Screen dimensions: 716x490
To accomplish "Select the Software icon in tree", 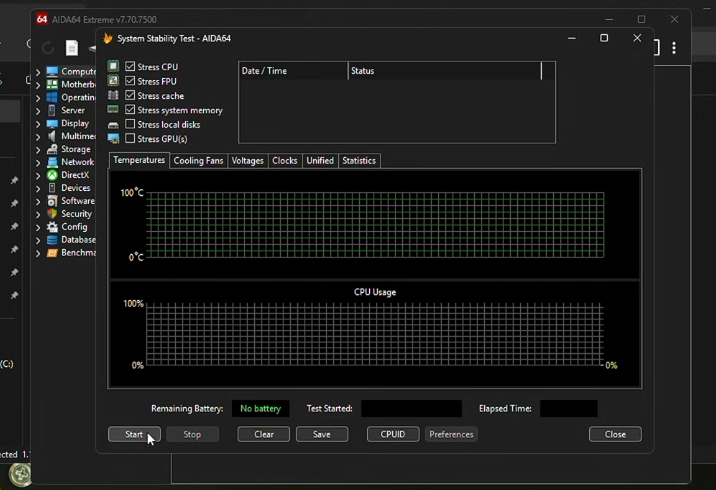I will click(x=53, y=201).
